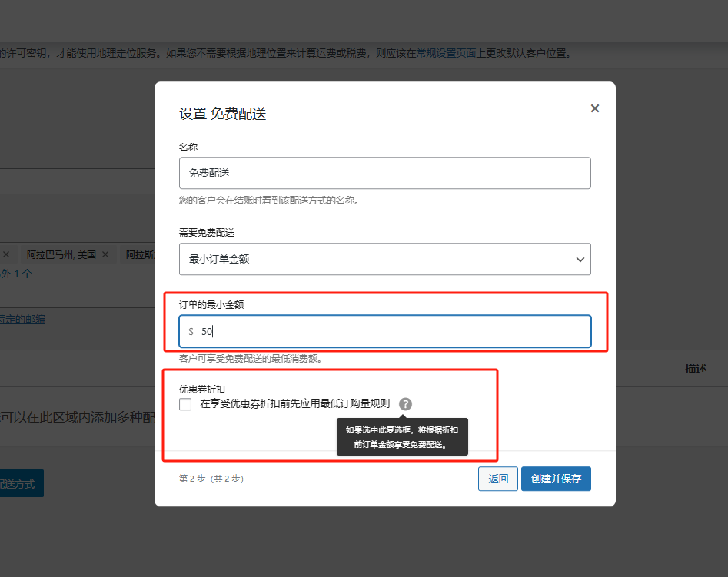Enable the minimum-order-before-coupon checkbox
Viewport: 728px width, 577px height.
coord(185,404)
